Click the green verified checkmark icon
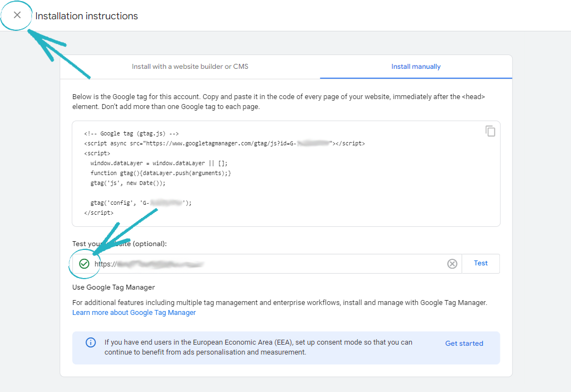The width and height of the screenshot is (571, 392). (84, 264)
